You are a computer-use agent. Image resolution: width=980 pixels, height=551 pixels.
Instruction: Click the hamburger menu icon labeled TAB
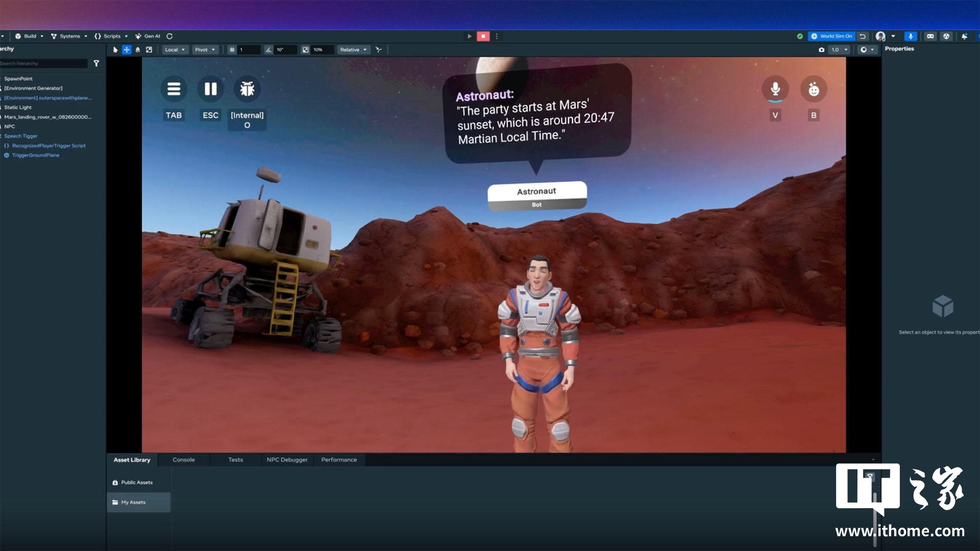pyautogui.click(x=174, y=89)
